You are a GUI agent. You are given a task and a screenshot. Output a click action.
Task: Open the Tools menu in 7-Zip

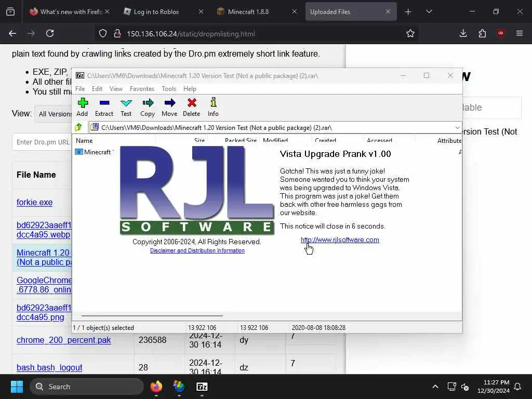pos(169,88)
